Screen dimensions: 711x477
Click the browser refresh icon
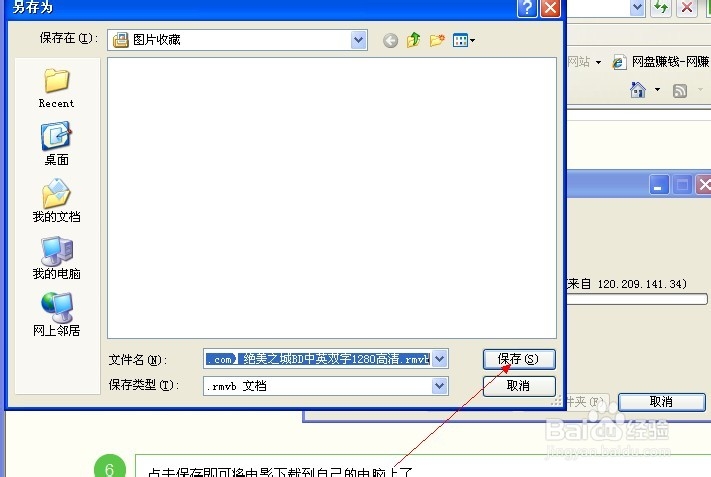[x=661, y=8]
